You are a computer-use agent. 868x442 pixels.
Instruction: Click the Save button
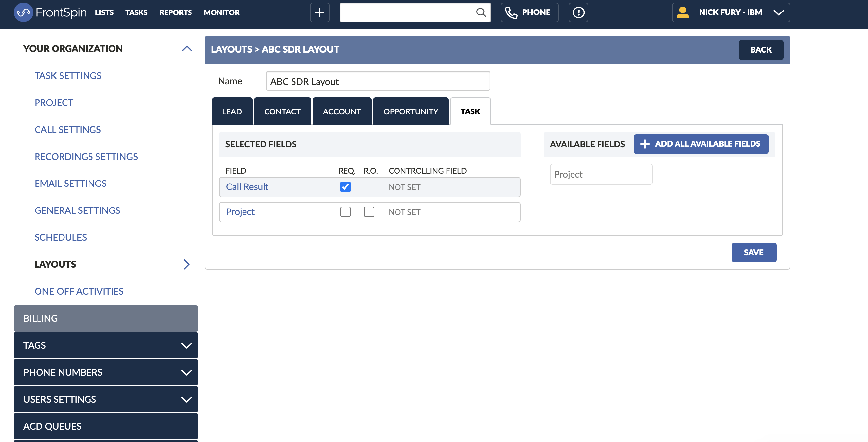753,252
